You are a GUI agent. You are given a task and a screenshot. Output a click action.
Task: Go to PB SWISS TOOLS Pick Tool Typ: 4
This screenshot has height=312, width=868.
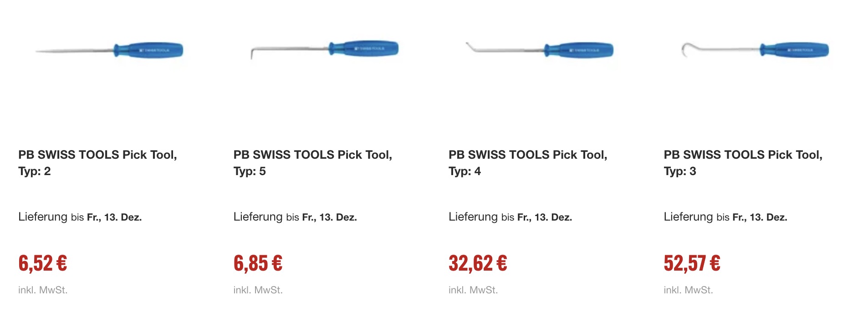(528, 163)
